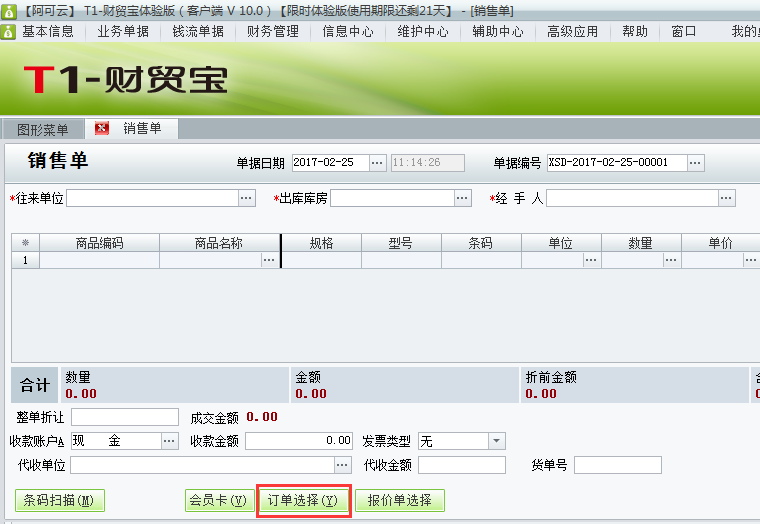Focus the 出库库房 input field
Viewport: 760px width, 524px height.
(393, 198)
